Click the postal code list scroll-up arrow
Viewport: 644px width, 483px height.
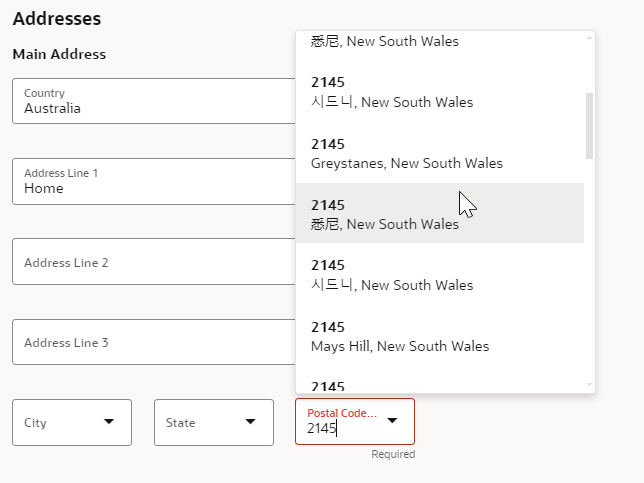click(x=589, y=38)
